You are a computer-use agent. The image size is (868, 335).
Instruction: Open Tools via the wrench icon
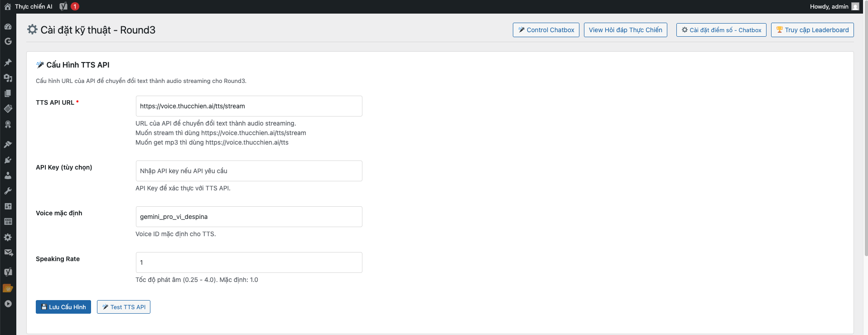point(8,191)
